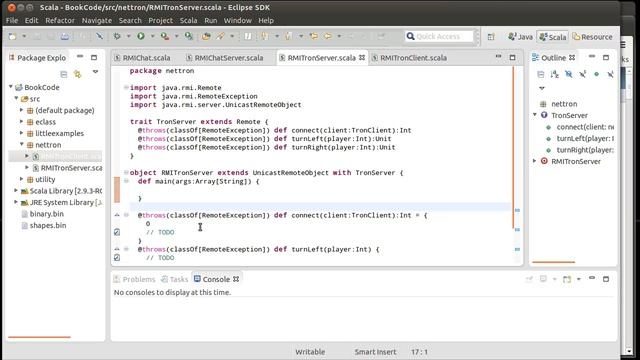Click the Back navigation arrow icon

(328, 37)
